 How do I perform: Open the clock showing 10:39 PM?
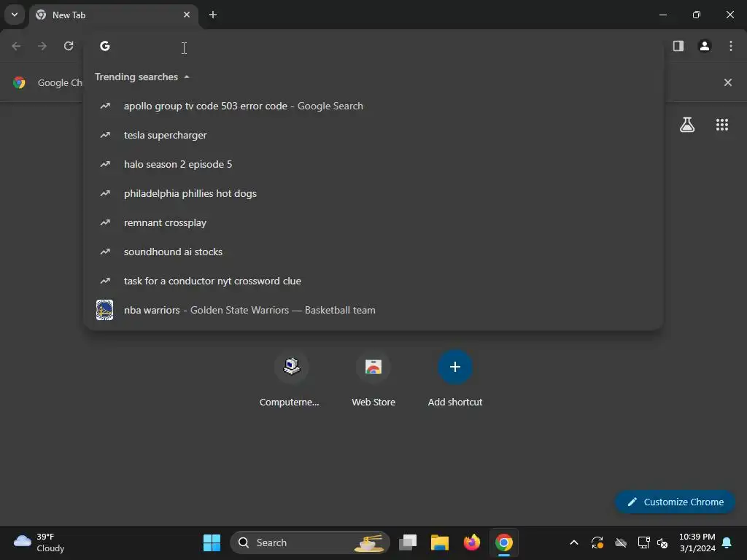697,542
